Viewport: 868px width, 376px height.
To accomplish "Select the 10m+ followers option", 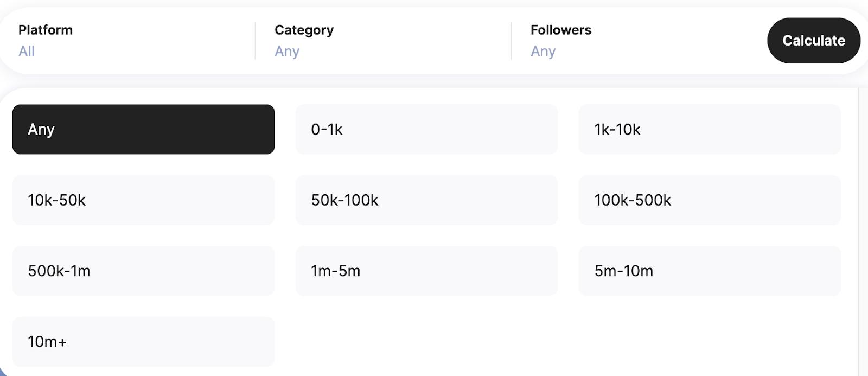I will pos(143,342).
